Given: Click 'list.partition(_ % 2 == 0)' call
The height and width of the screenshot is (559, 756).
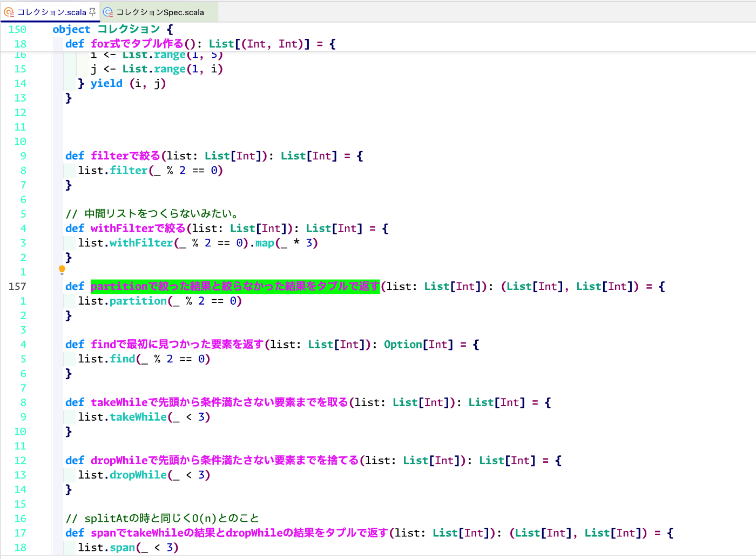Looking at the screenshot, I should (x=160, y=301).
